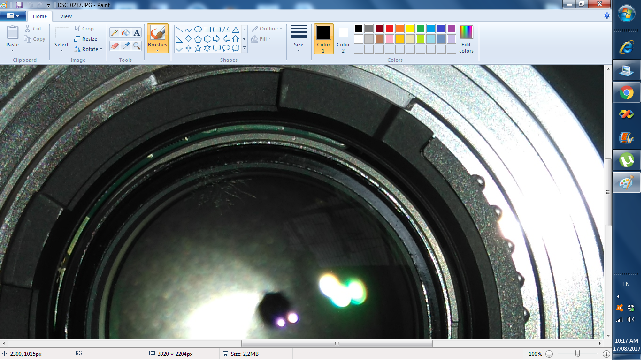
Task: Choose the Cloud callout shape
Action: (x=236, y=48)
